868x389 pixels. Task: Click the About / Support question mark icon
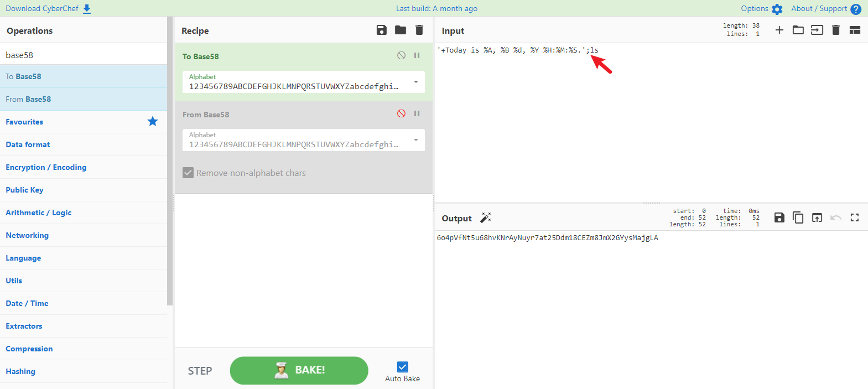tap(856, 9)
